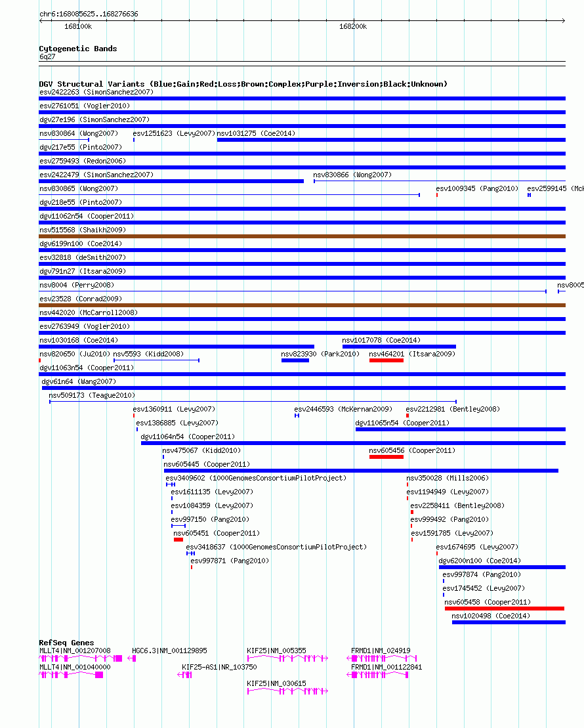This screenshot has height=728, width=584.
Task: Click nsv350028 (Mills2006) label
Action: (x=448, y=479)
